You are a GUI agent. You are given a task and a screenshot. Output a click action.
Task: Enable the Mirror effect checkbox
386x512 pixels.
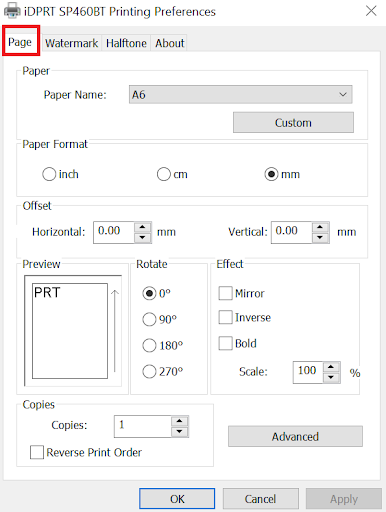point(225,293)
